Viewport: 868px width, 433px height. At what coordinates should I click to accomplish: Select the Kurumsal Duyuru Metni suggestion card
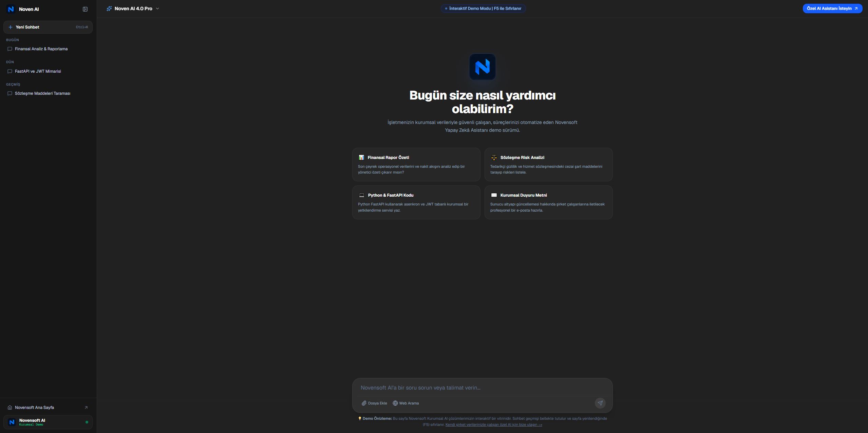coord(548,202)
